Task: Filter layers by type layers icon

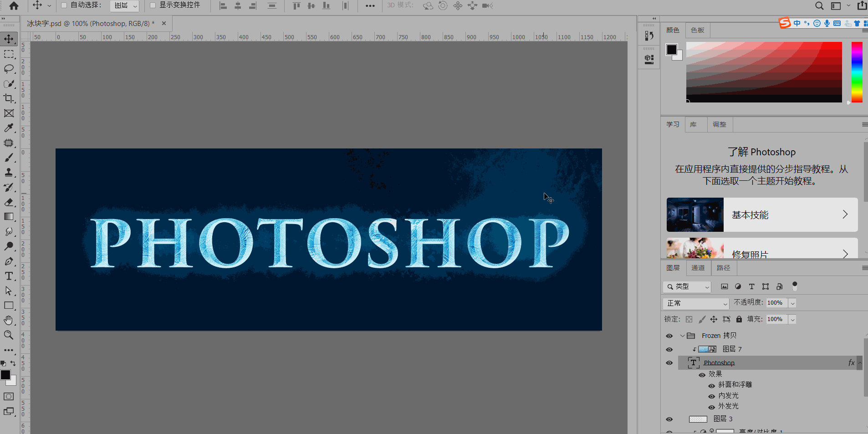Action: (752, 286)
